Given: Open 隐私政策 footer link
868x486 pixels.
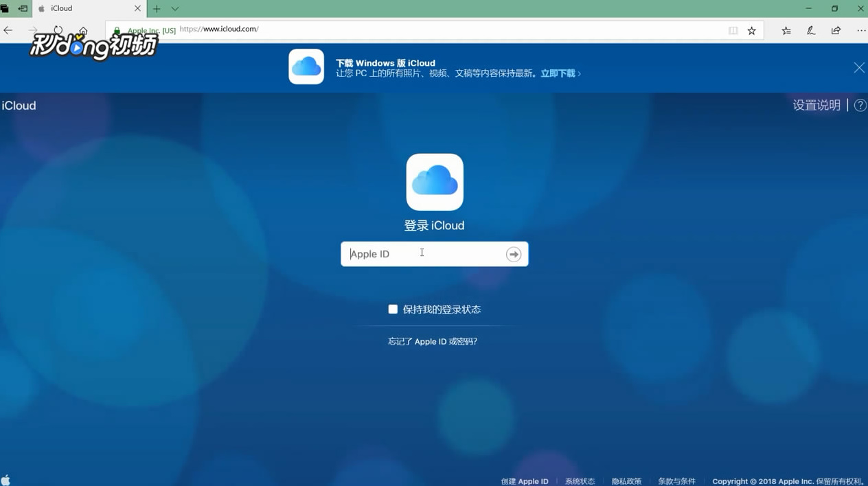Looking at the screenshot, I should click(x=626, y=481).
